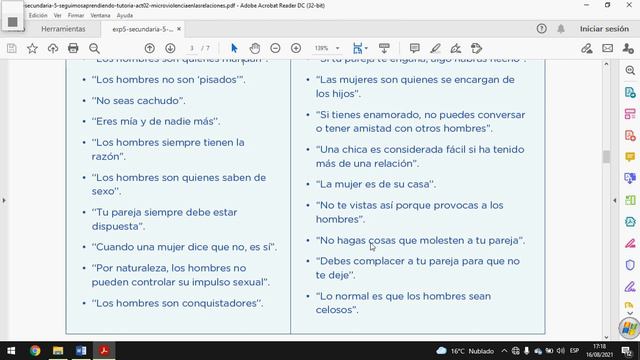Open Word from taskbar
Screen dimensions: 640x360
(x=81, y=351)
